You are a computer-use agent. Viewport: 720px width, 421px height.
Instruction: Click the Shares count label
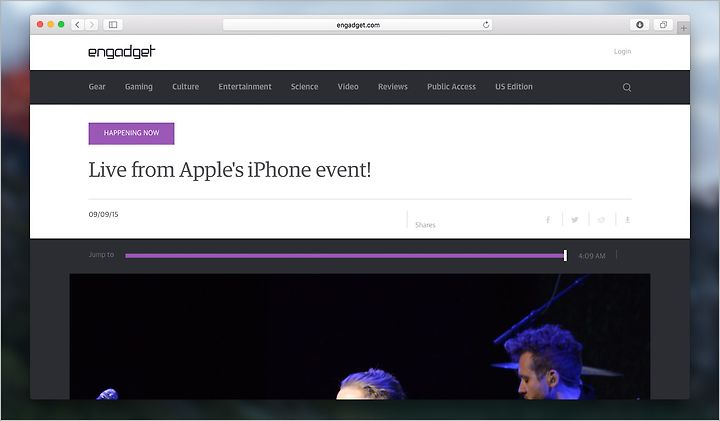pos(425,225)
